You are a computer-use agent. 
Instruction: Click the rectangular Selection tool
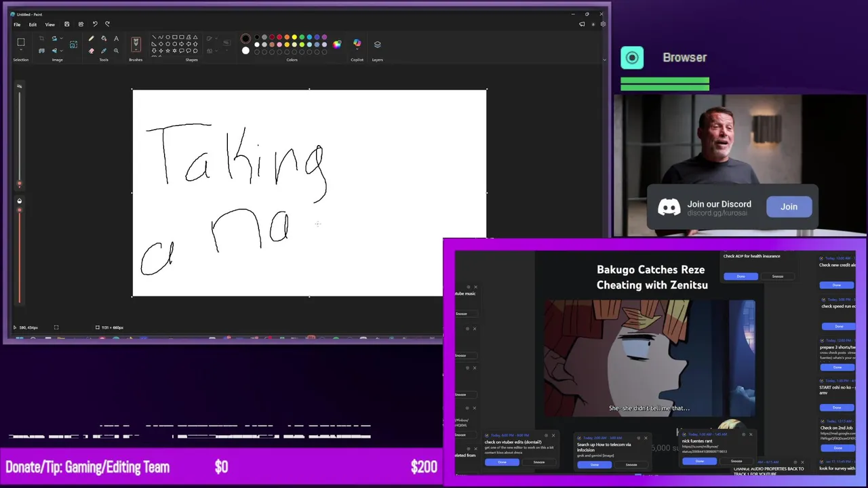tap(21, 42)
